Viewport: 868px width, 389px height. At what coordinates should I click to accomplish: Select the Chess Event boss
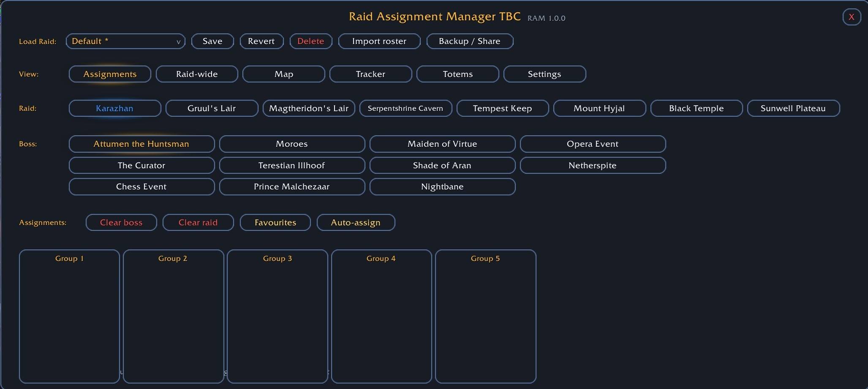coord(141,187)
